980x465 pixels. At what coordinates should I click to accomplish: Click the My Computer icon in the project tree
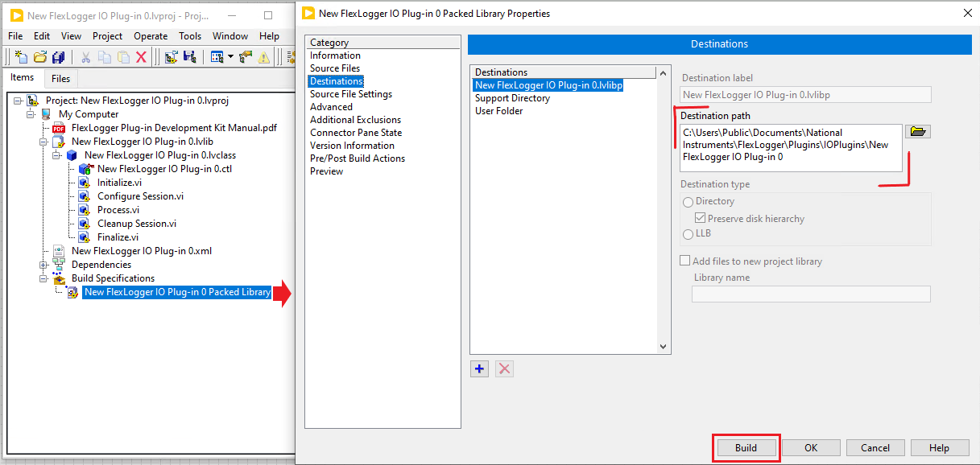pos(46,114)
